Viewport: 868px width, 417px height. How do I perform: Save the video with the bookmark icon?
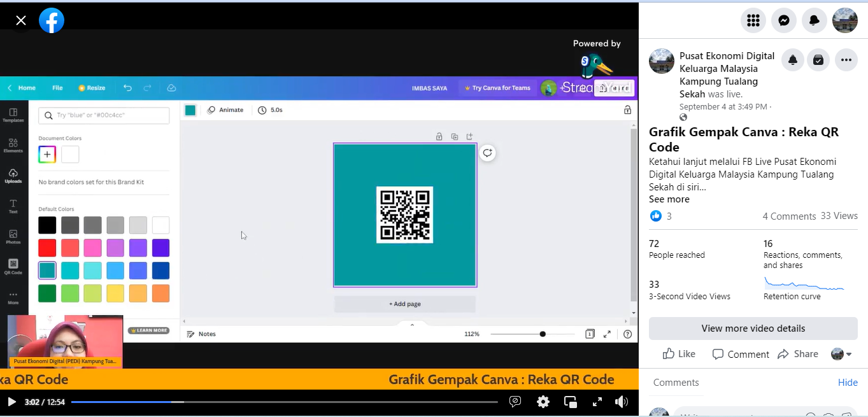818,60
